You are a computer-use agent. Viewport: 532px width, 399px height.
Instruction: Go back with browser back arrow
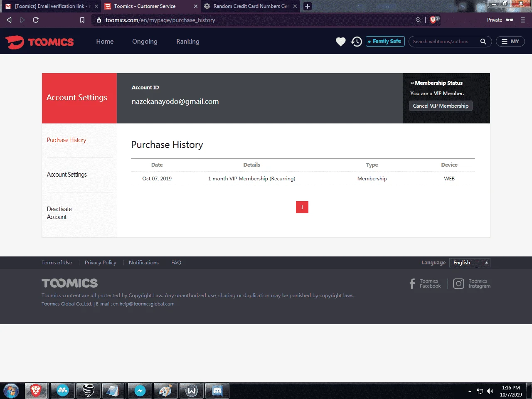pyautogui.click(x=9, y=20)
